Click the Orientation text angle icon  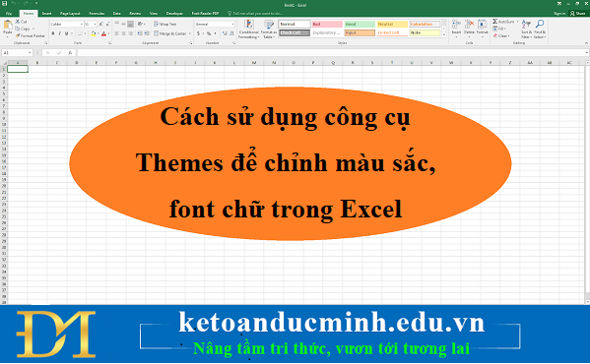click(x=140, y=24)
